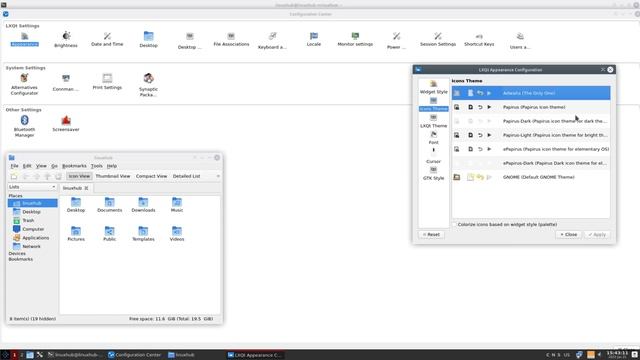Select Adwaita icon theme row
Image resolution: width=640 pixels, height=360 pixels.
pos(531,93)
